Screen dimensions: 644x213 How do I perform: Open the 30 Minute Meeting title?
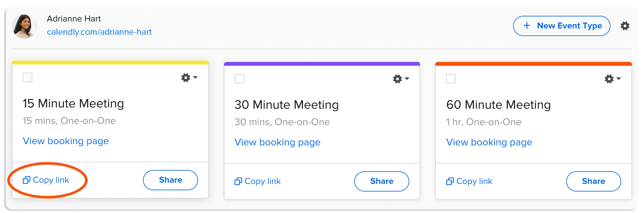pyautogui.click(x=287, y=105)
